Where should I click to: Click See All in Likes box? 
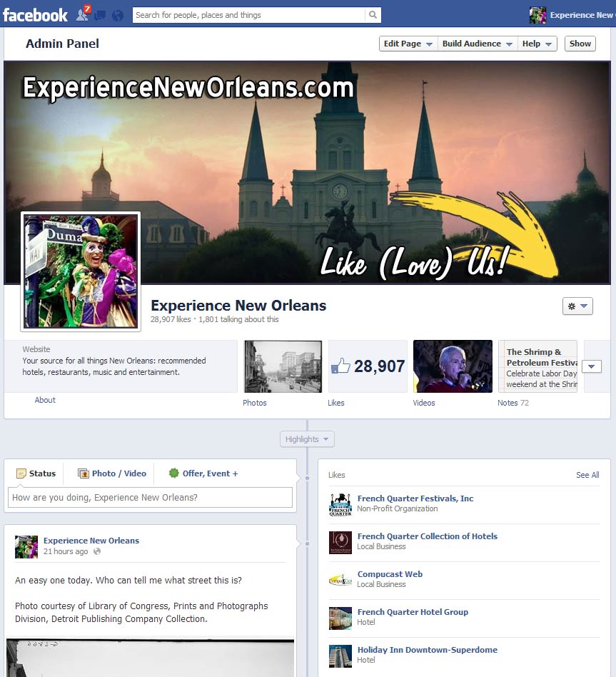pyautogui.click(x=587, y=475)
